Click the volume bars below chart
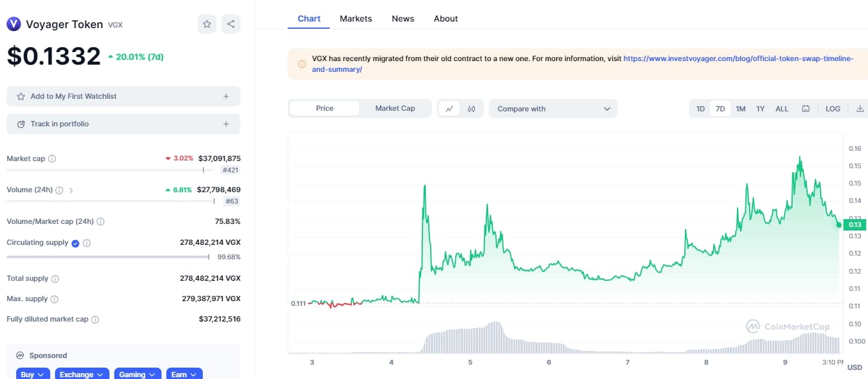This screenshot has width=868, height=379. (x=564, y=338)
